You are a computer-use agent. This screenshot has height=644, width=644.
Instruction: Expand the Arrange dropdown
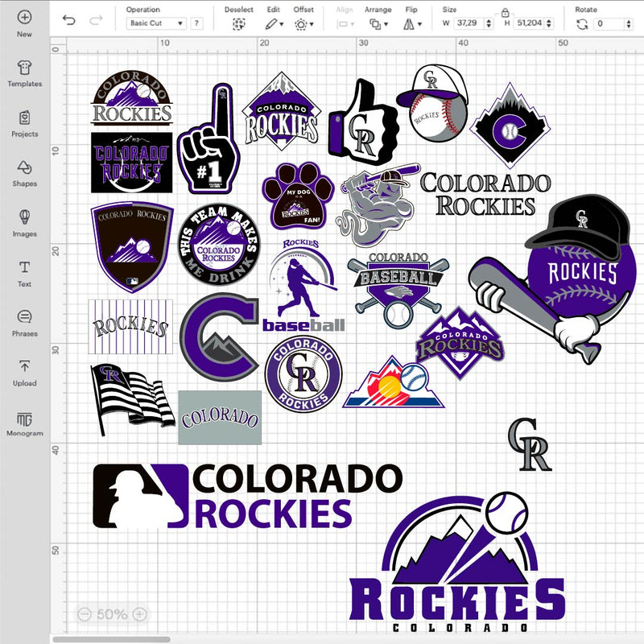point(378,24)
